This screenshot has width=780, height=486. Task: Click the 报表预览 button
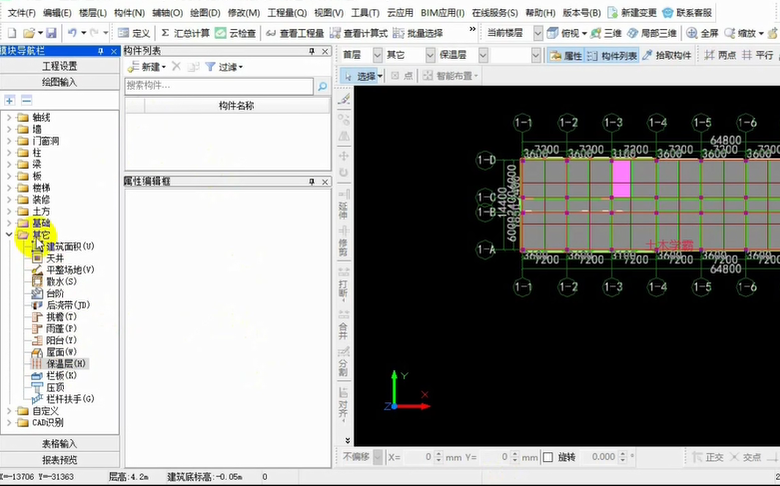coord(60,460)
